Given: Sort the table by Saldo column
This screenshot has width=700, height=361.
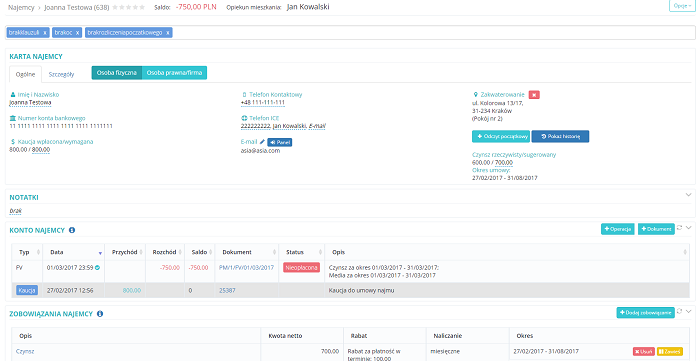Looking at the screenshot, I should 200,252.
